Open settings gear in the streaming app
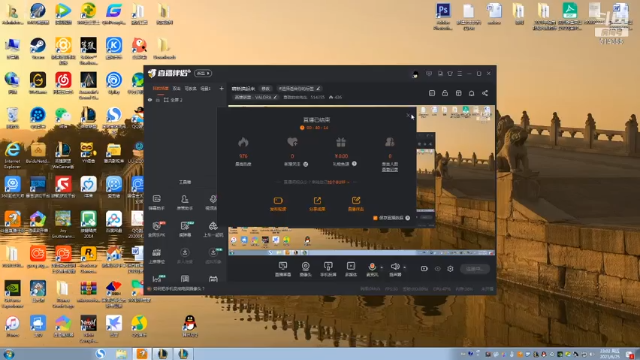This screenshot has height=360, width=640. pos(450,269)
